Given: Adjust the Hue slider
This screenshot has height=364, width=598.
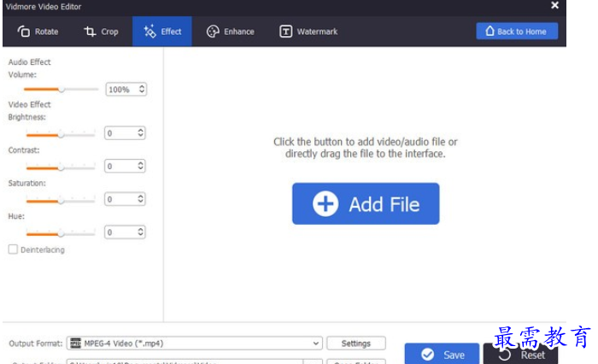Looking at the screenshot, I should click(x=61, y=233).
